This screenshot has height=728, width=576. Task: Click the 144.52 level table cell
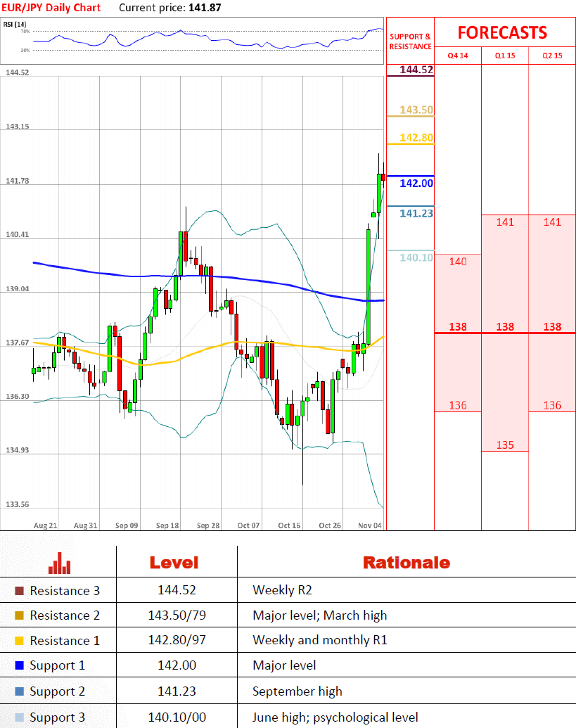tap(177, 590)
